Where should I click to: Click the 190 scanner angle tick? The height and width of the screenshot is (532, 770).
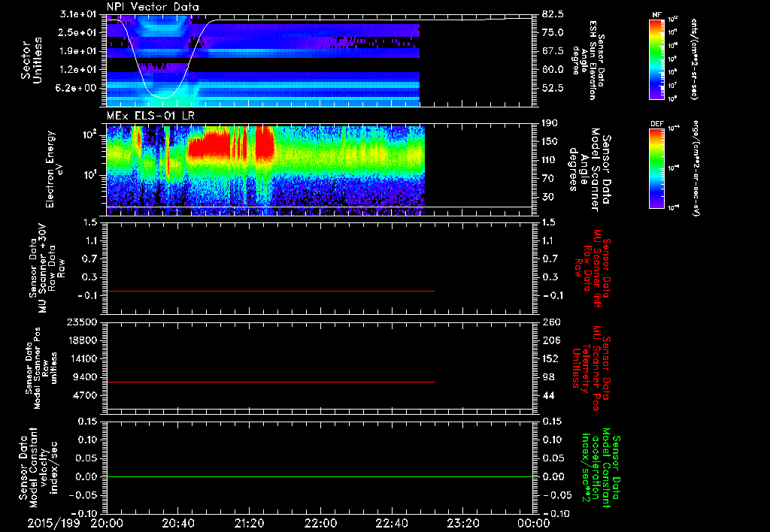pos(550,123)
